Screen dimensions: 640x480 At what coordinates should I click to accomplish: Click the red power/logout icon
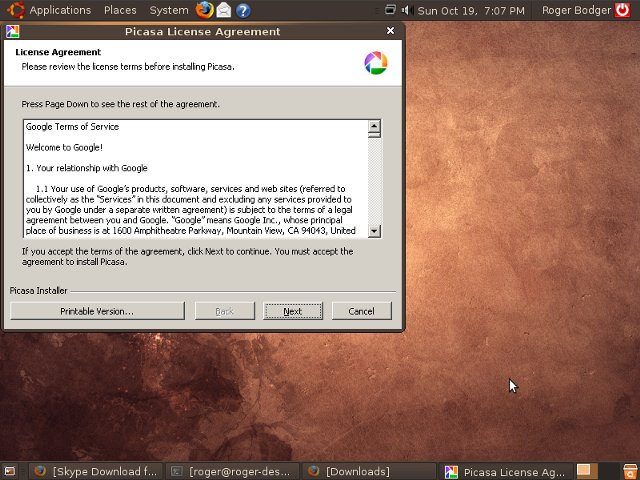tap(623, 10)
